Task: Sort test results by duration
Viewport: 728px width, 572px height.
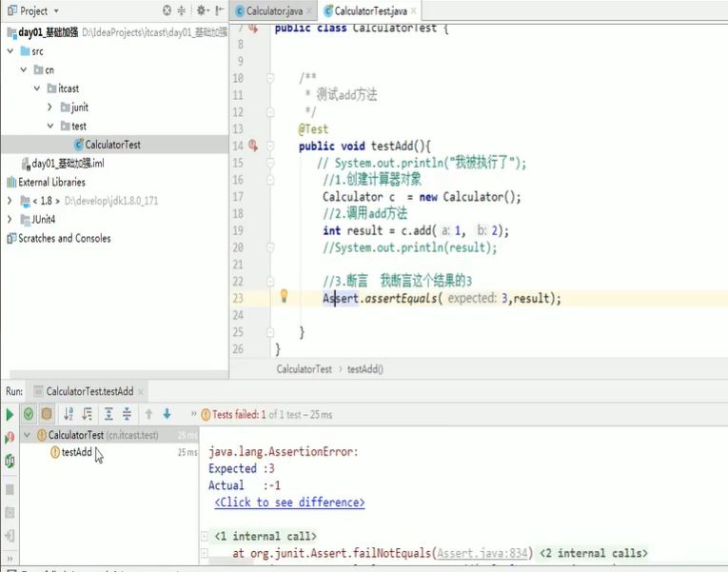Action: [87, 414]
